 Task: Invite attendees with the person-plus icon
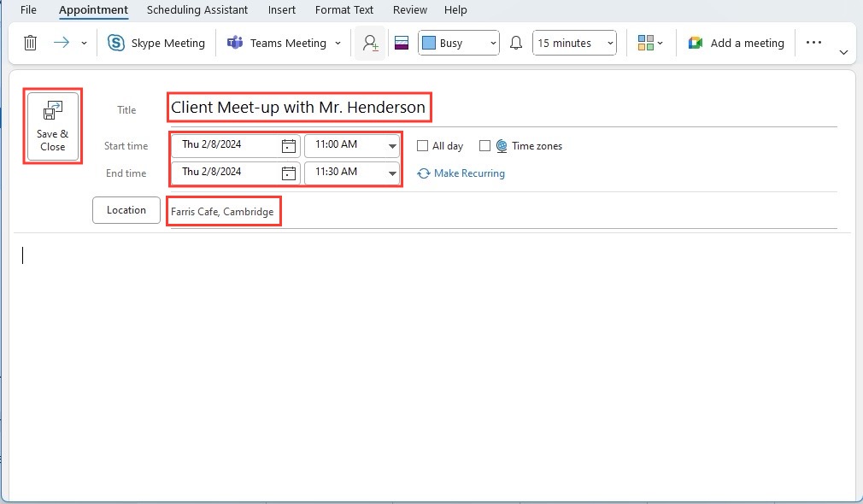click(x=370, y=43)
